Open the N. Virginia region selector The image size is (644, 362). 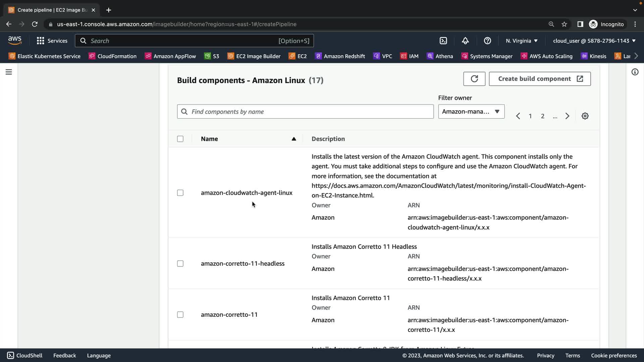pyautogui.click(x=522, y=41)
